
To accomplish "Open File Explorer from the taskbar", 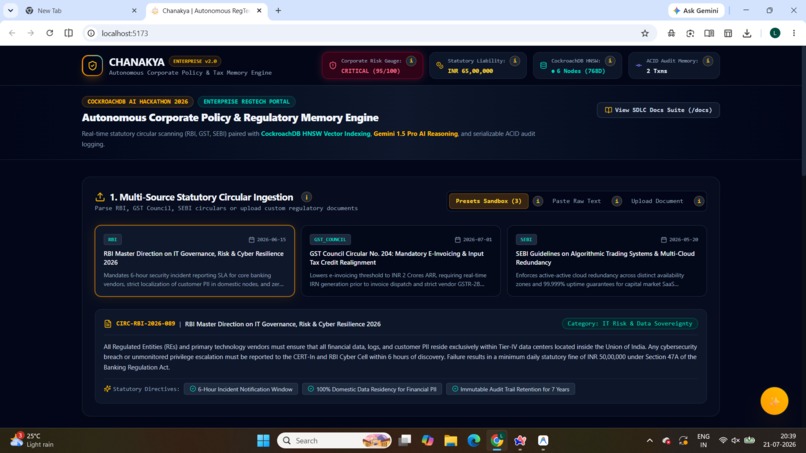I will tap(451, 441).
